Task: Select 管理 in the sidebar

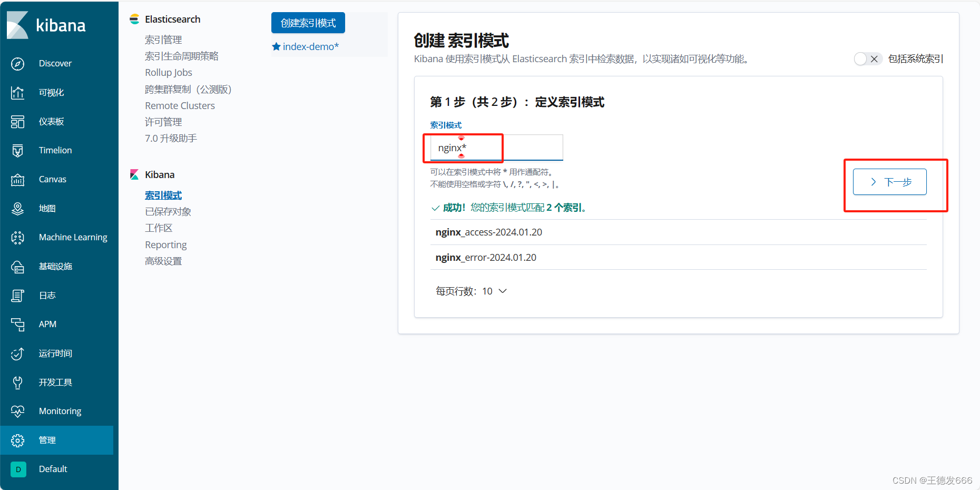Action: pyautogui.click(x=47, y=440)
